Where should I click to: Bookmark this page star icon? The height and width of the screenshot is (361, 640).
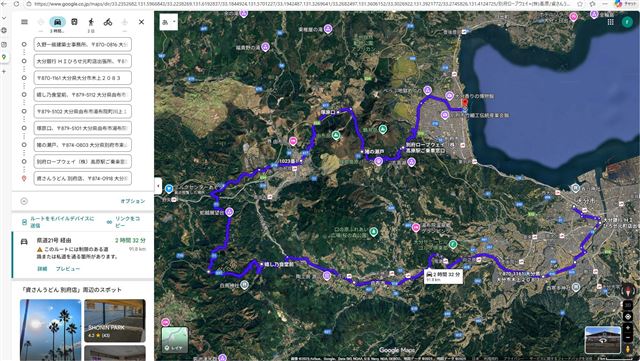580,4
